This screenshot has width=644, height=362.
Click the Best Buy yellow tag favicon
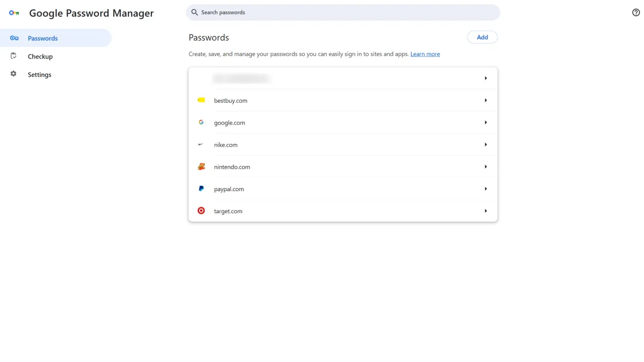pos(201,100)
